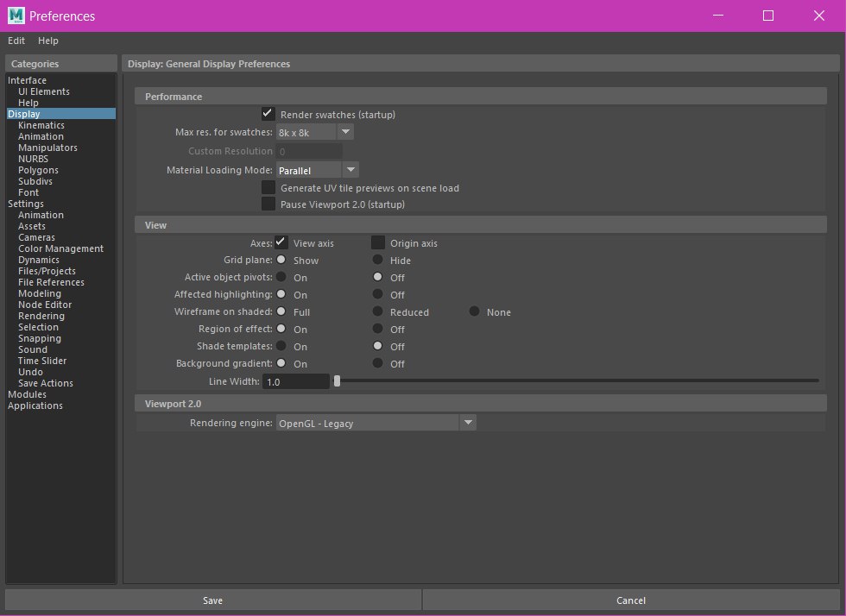Select Interface category
Viewport: 846px width, 616px height.
[x=27, y=80]
